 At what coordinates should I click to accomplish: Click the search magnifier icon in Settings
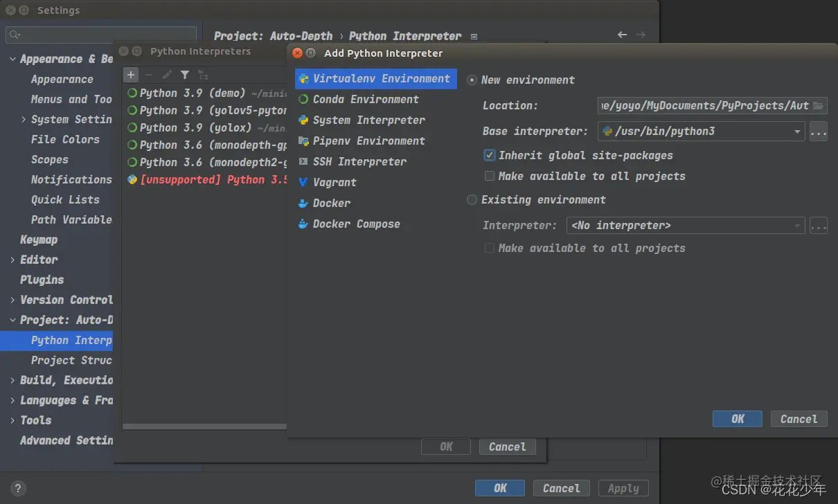click(x=15, y=34)
